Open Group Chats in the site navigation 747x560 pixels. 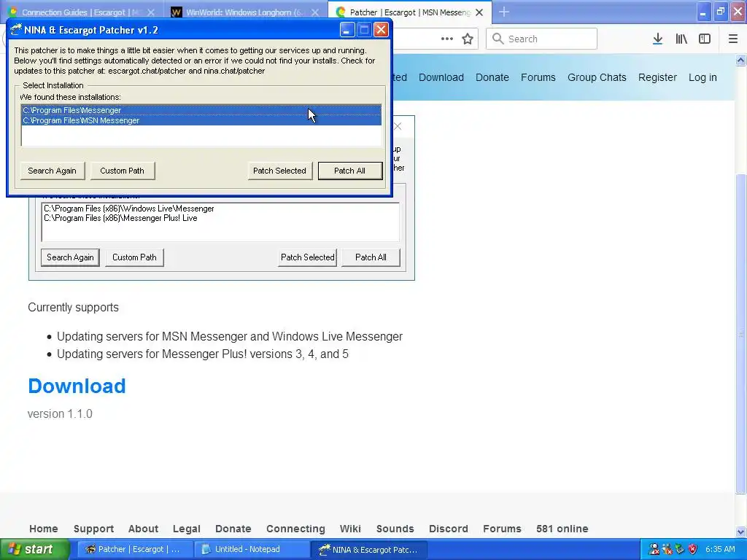pyautogui.click(x=597, y=77)
